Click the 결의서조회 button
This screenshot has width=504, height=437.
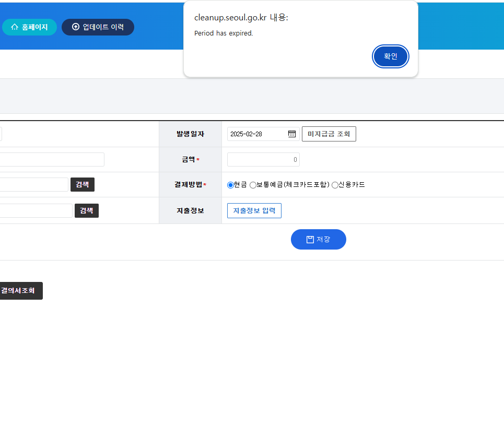(20, 291)
